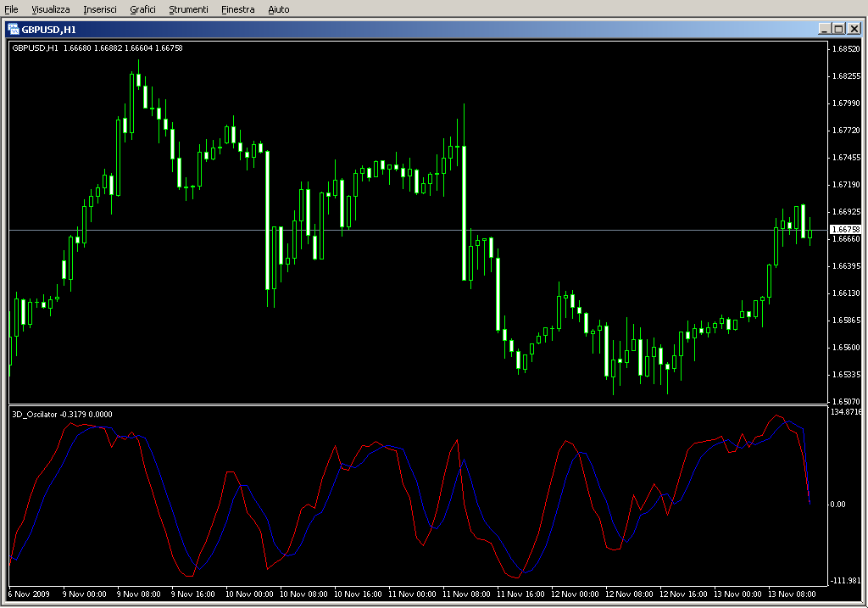The height and width of the screenshot is (608, 868).
Task: Click the 1.68520 price scale label
Action: [x=847, y=48]
